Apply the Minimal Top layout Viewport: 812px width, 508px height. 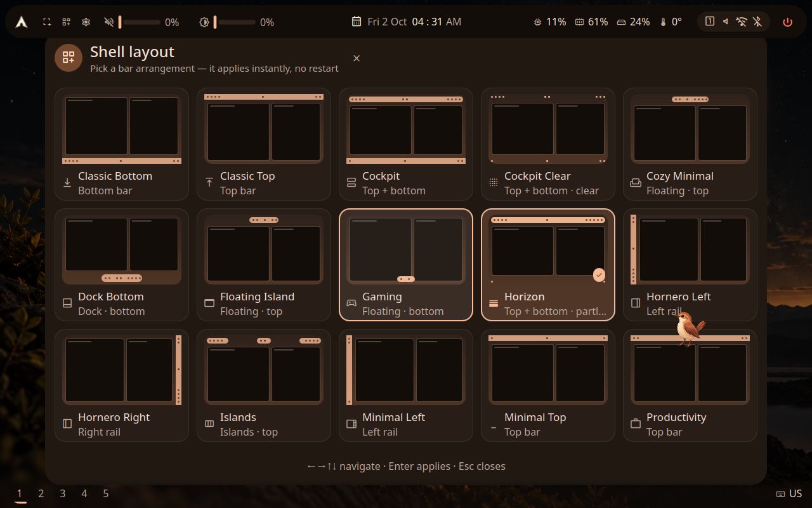(x=548, y=385)
